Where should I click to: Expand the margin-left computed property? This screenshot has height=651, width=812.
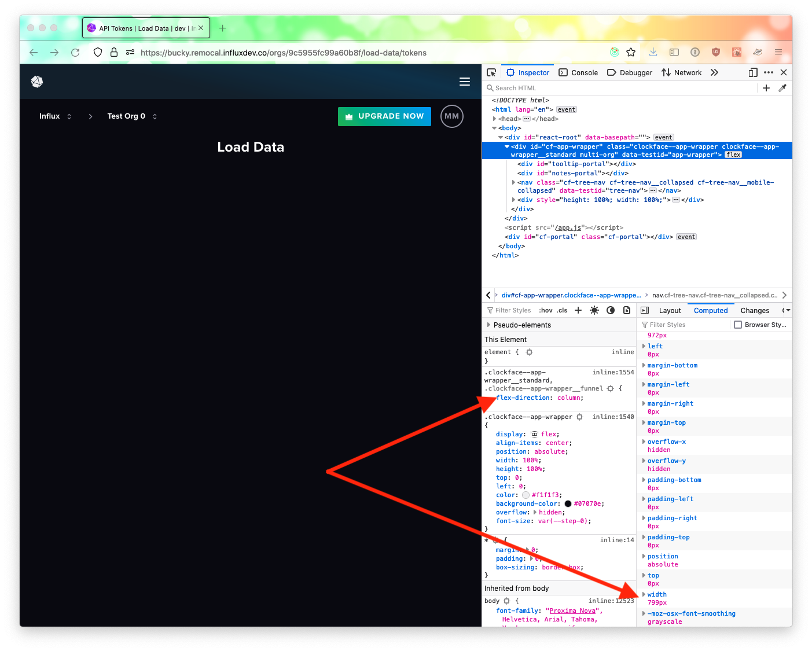coord(644,384)
